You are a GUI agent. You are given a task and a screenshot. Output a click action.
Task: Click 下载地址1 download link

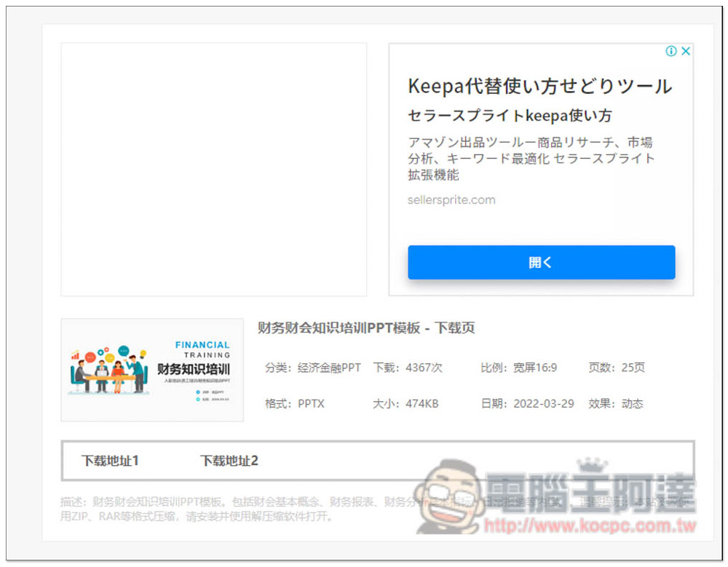coord(110,461)
